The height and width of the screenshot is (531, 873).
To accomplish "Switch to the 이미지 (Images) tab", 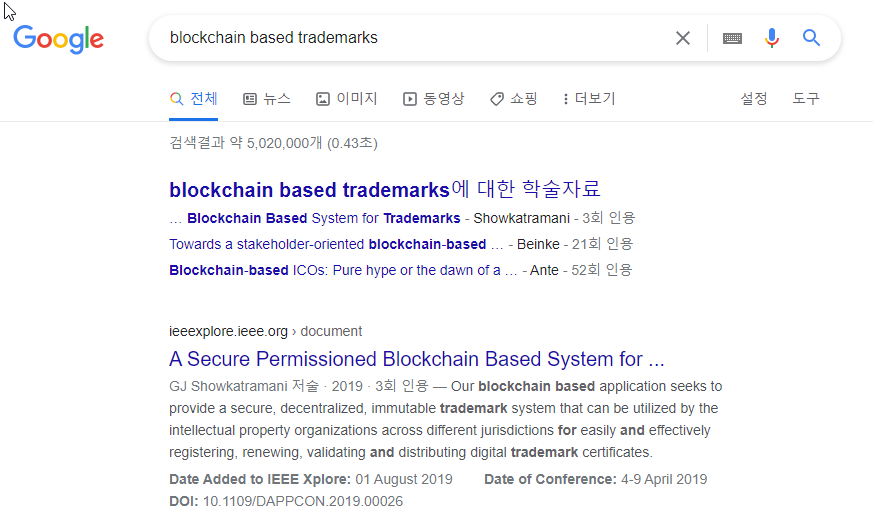I will coord(347,99).
